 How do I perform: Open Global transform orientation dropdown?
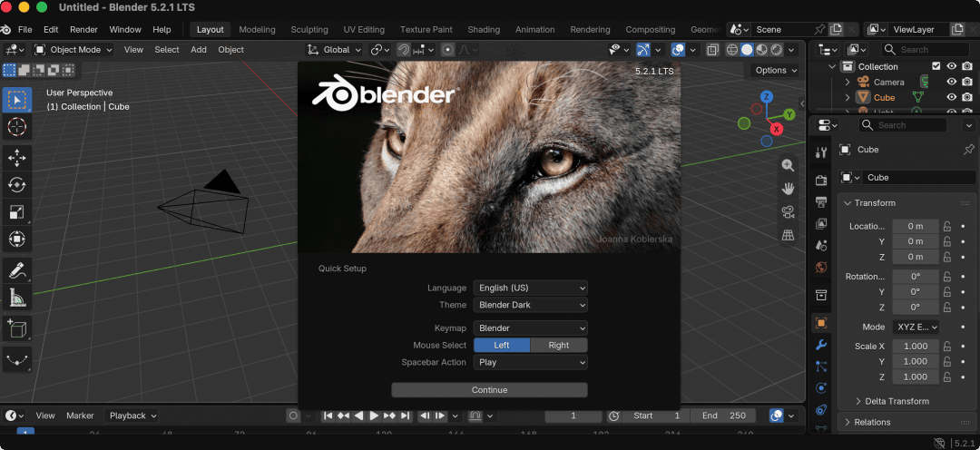click(334, 49)
